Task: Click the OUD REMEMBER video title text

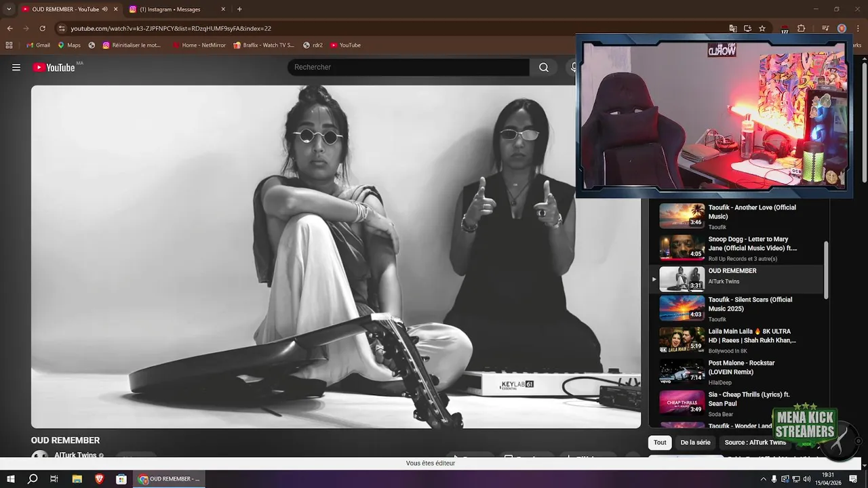Action: coord(65,440)
